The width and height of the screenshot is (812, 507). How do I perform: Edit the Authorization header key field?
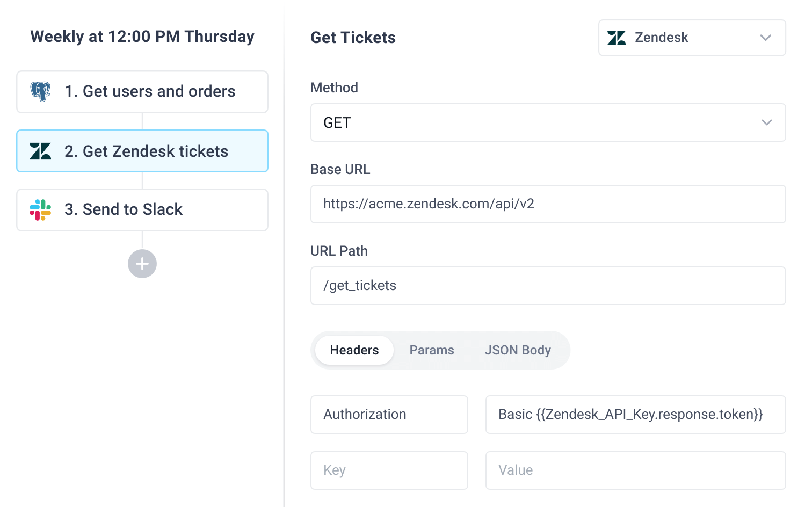point(389,415)
